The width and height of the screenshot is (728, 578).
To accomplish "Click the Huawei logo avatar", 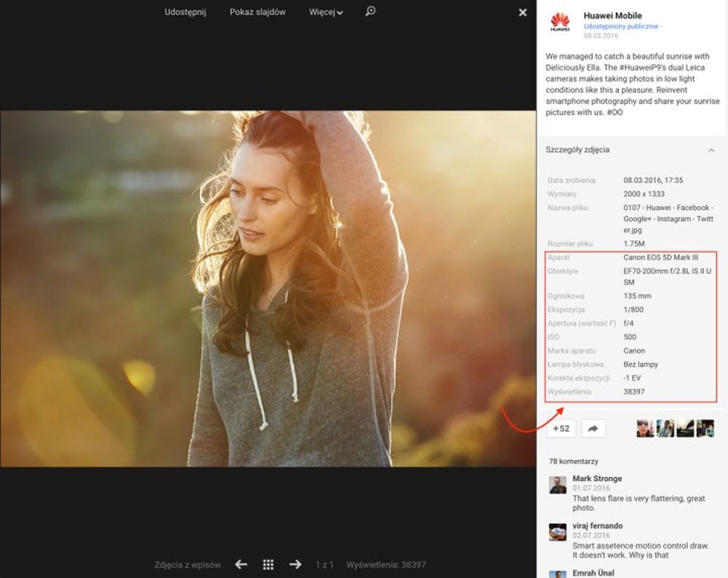I will pyautogui.click(x=560, y=21).
